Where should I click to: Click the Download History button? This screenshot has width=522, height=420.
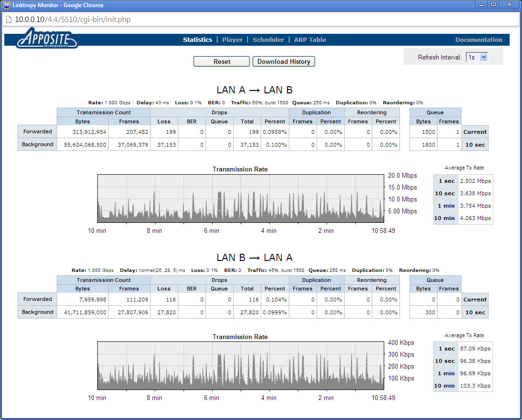(284, 61)
